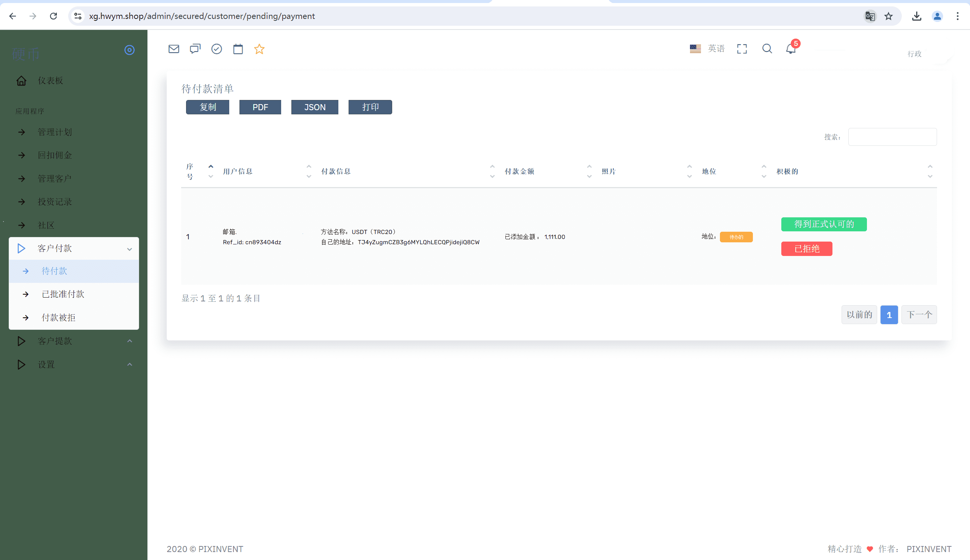
Task: Click the 打印 print button
Action: (370, 107)
